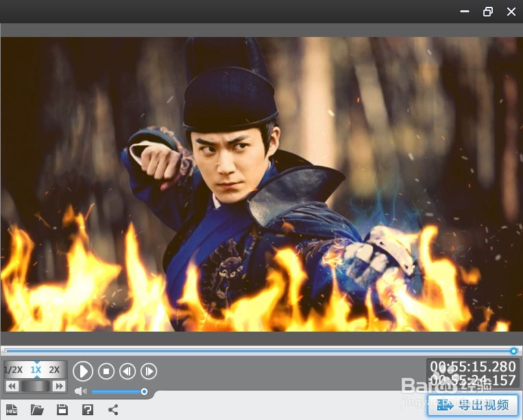Click the video preview image
Image resolution: width=523 pixels, height=420 pixels.
tap(262, 184)
